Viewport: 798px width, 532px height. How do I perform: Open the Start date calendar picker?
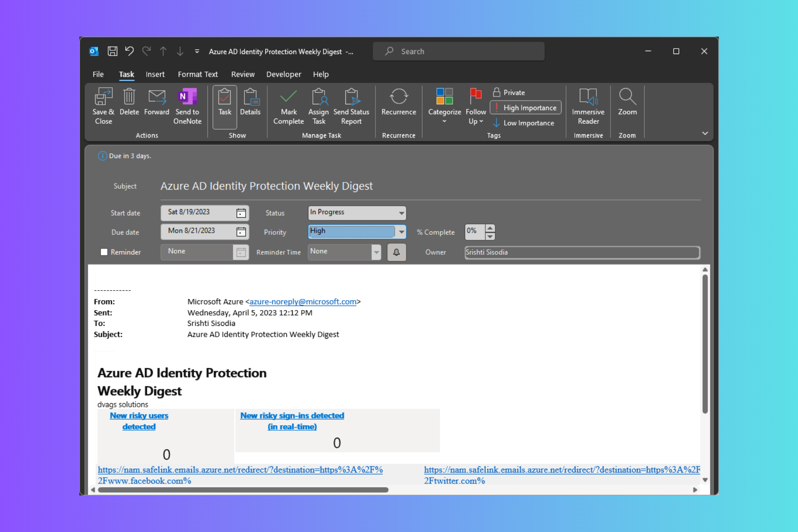pos(241,213)
